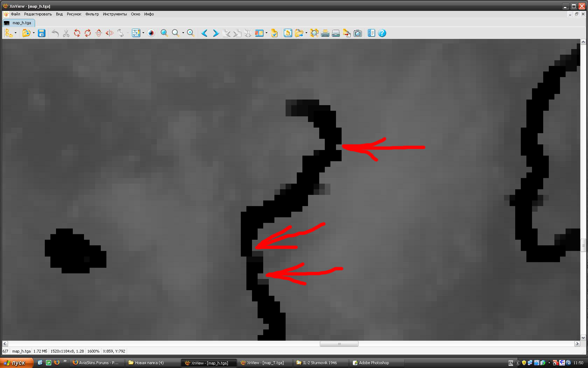The height and width of the screenshot is (368, 588).
Task: Open the Новая папка (4) taskbar window
Action: coord(153,363)
